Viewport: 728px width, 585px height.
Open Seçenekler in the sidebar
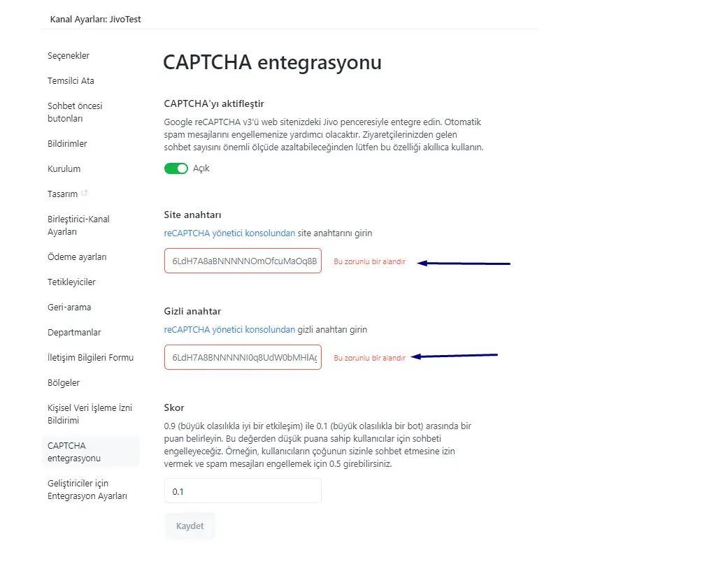pos(69,56)
